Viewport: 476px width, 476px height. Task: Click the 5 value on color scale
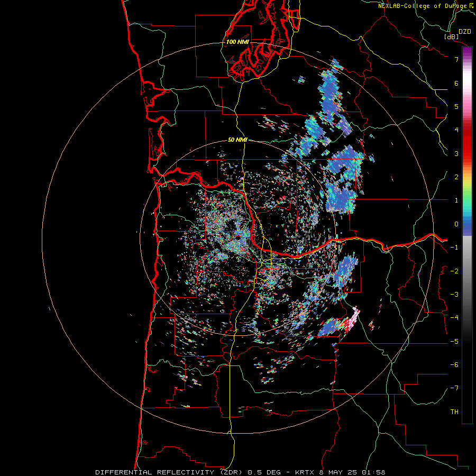(456, 106)
